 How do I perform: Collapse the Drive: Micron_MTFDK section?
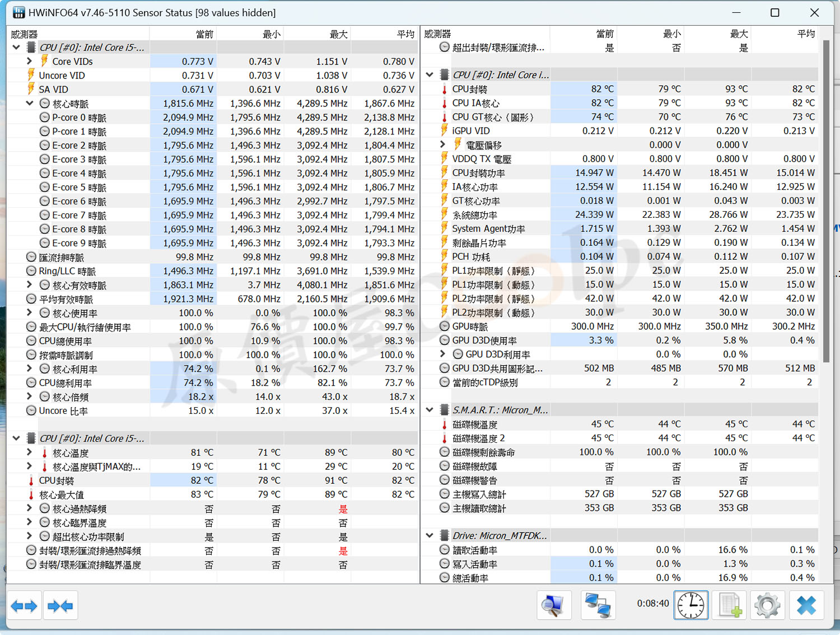(x=430, y=535)
